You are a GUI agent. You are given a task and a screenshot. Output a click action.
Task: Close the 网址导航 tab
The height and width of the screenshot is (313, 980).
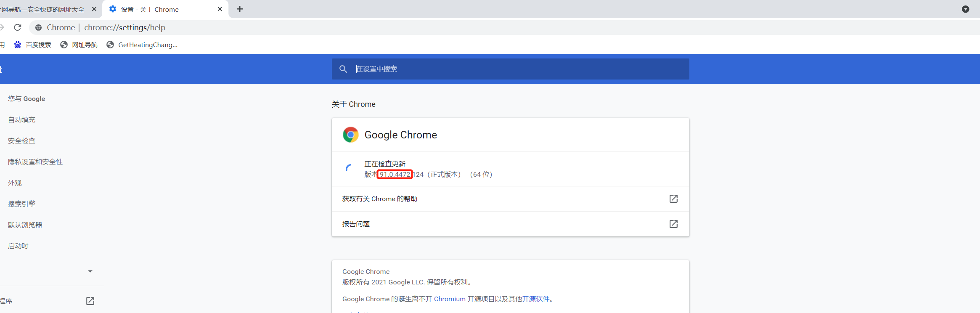[x=94, y=9]
